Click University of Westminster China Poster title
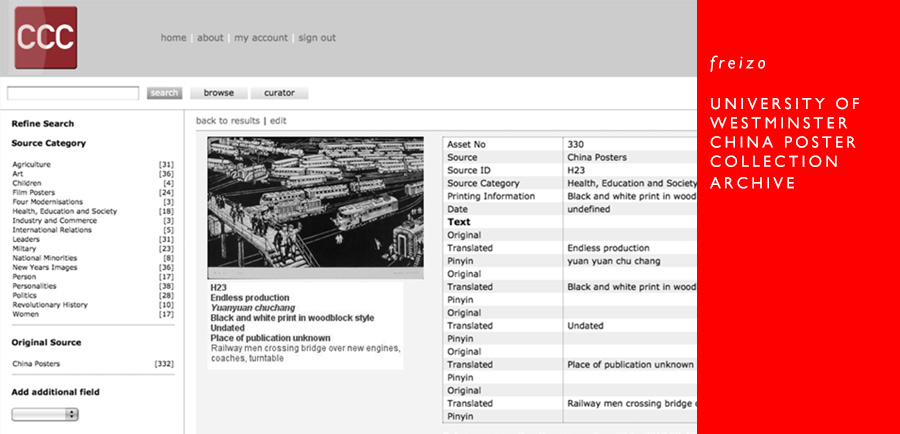900x434 pixels. coord(786,143)
